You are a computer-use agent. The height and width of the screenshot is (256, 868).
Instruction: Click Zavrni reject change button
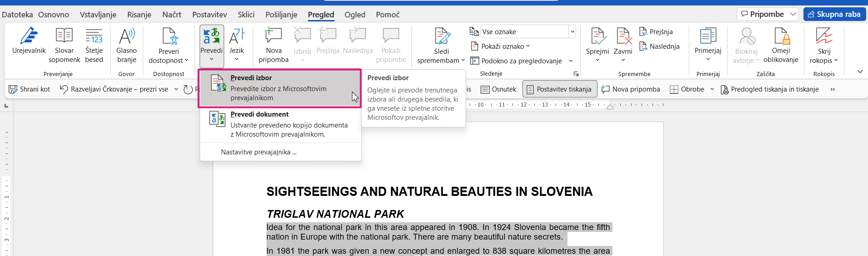point(623,46)
